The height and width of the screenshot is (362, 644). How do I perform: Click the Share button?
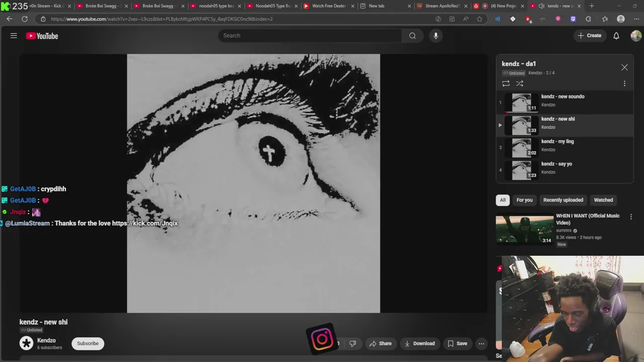(x=380, y=343)
